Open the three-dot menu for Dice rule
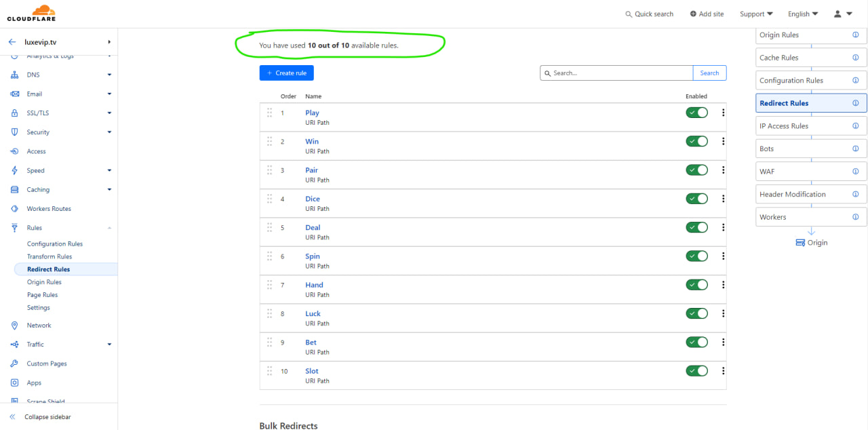The width and height of the screenshot is (868, 430). coord(724,199)
